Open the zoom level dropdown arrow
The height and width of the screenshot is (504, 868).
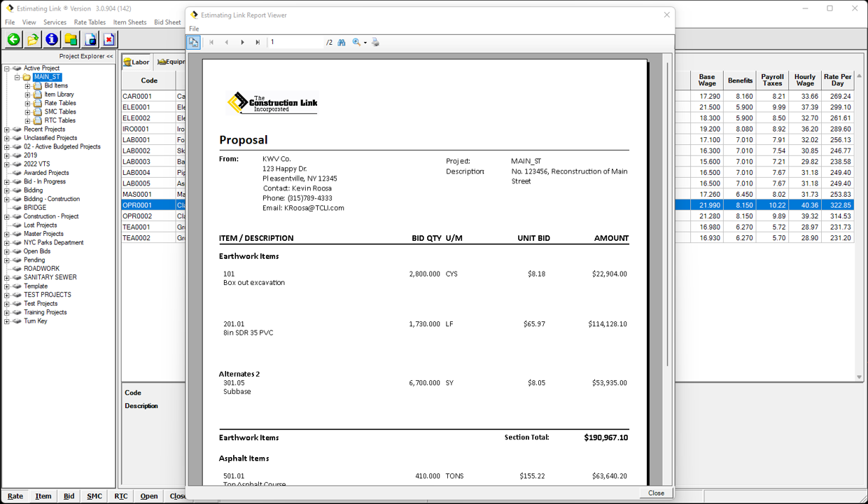click(x=365, y=42)
